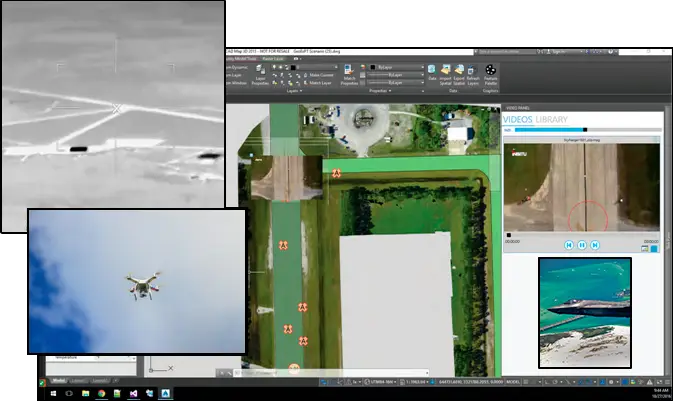
Task: Switch to the LIBRARY tab
Action: (x=552, y=119)
